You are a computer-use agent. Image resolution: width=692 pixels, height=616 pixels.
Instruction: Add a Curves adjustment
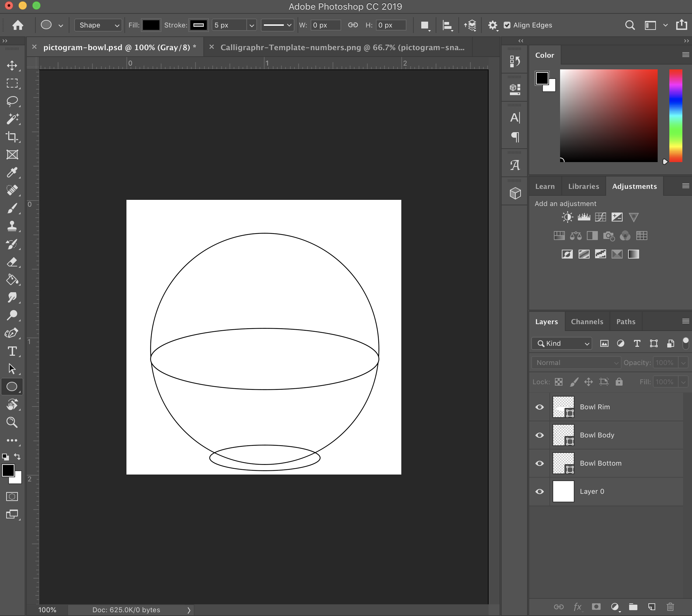pos(600,217)
